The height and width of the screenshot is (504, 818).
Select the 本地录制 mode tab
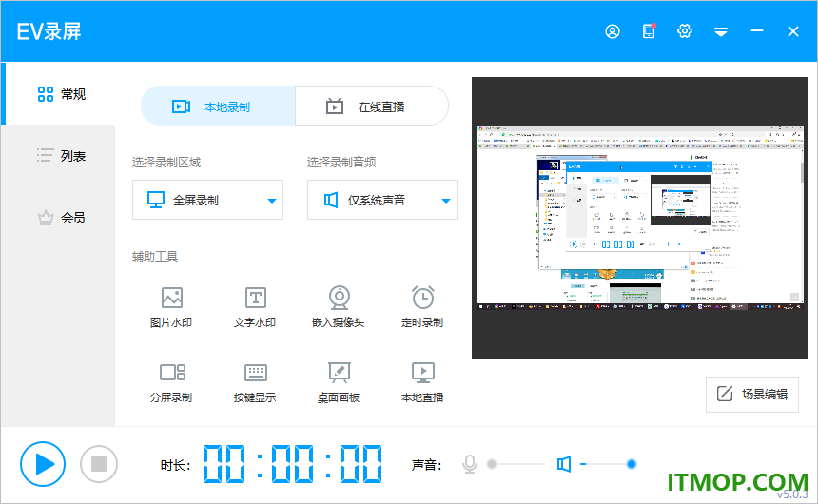click(x=218, y=106)
